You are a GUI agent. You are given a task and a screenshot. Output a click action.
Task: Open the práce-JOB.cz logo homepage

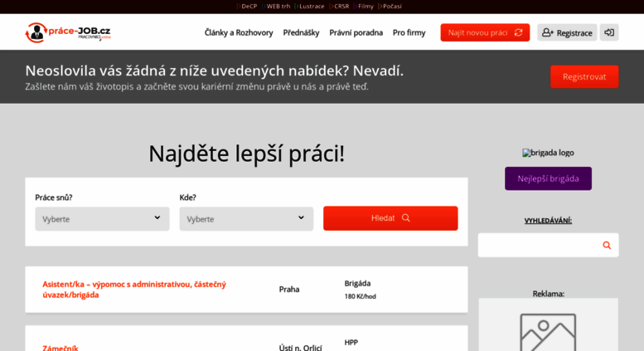pos(68,32)
